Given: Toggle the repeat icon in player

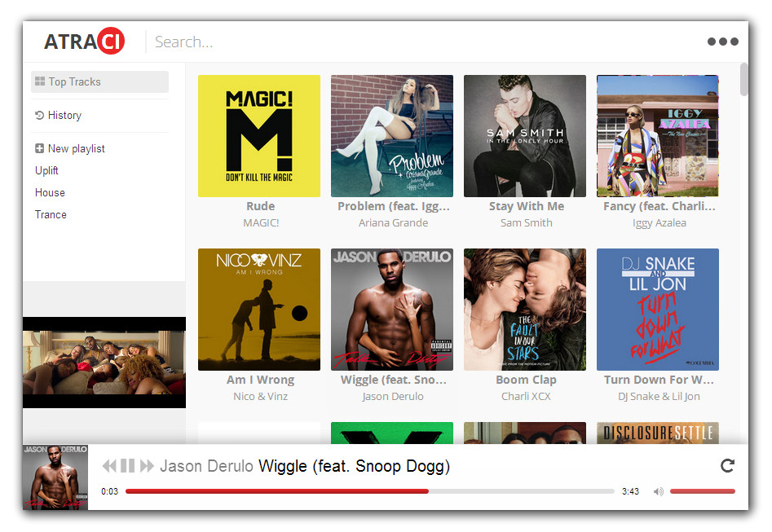Looking at the screenshot, I should pos(727,465).
